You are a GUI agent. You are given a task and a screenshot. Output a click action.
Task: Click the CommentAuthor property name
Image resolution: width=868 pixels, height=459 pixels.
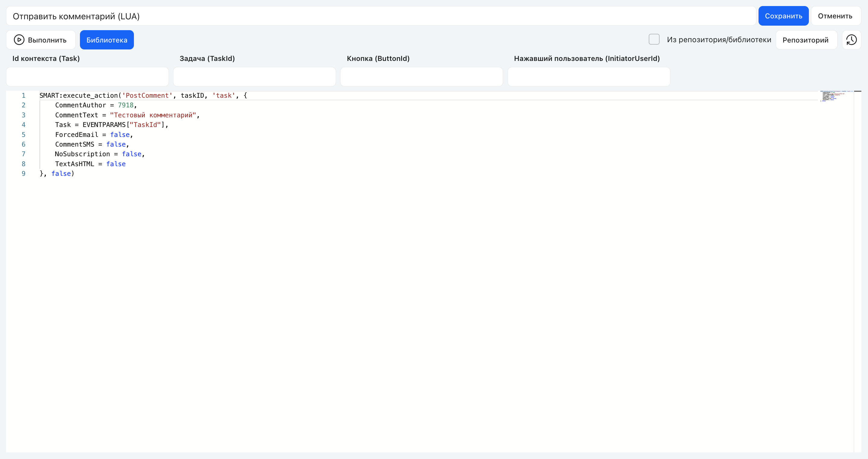click(x=81, y=105)
